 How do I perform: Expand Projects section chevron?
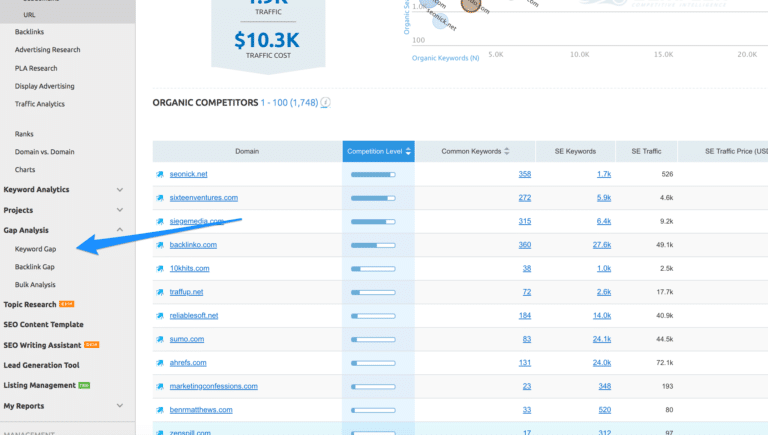pyautogui.click(x=120, y=210)
